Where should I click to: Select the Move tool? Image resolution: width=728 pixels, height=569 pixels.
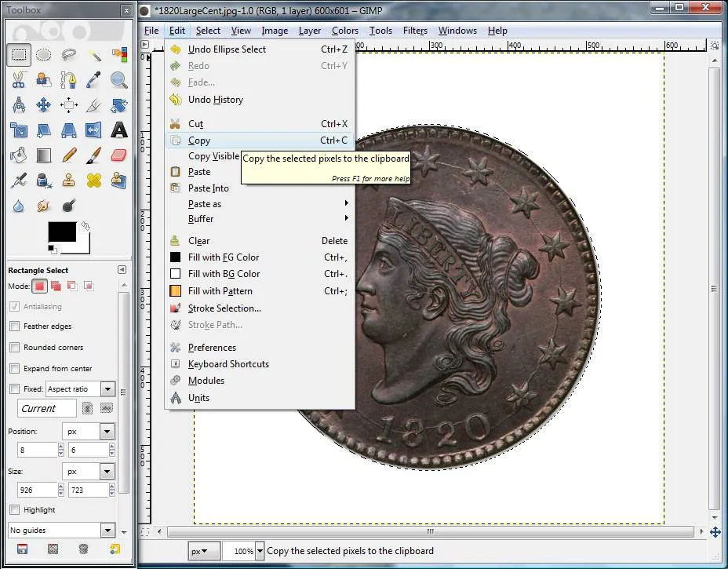tap(44, 105)
